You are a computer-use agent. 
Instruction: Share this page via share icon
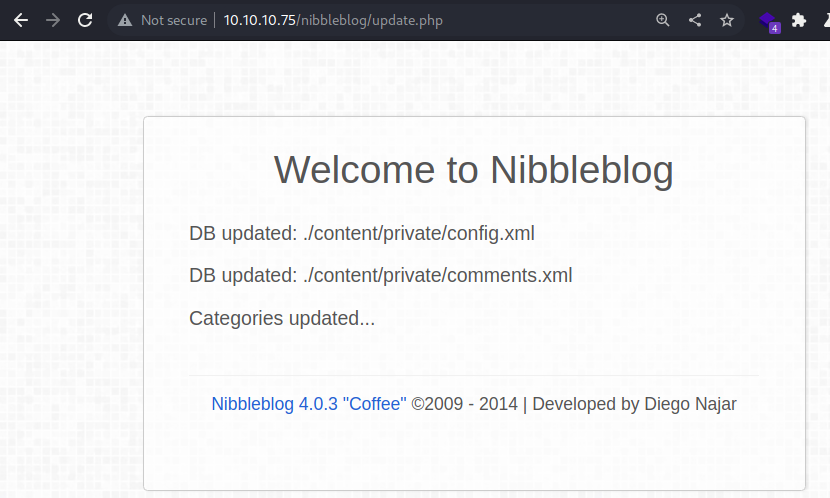[x=695, y=20]
